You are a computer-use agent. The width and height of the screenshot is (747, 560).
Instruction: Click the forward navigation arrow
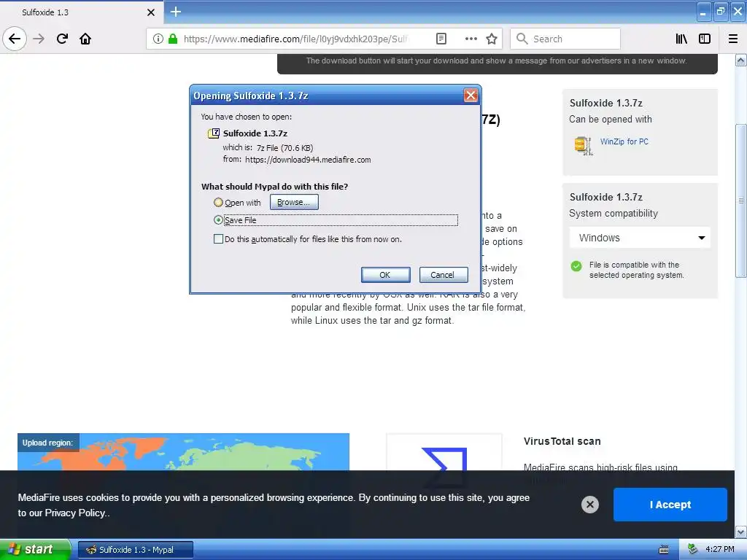(39, 39)
